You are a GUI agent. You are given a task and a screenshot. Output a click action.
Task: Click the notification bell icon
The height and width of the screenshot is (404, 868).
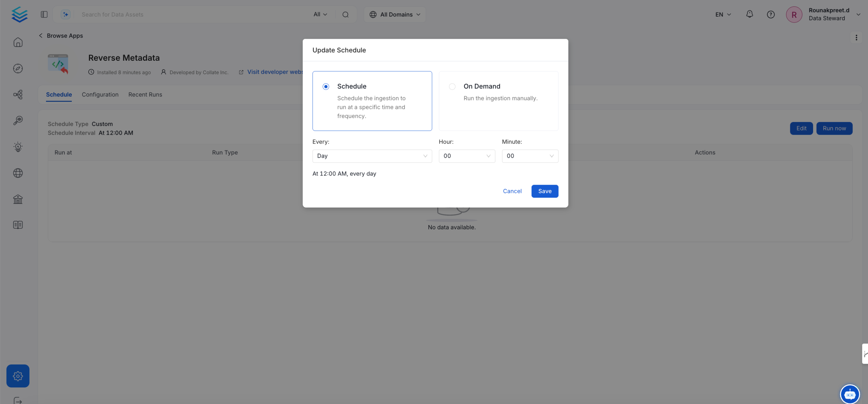coord(750,14)
